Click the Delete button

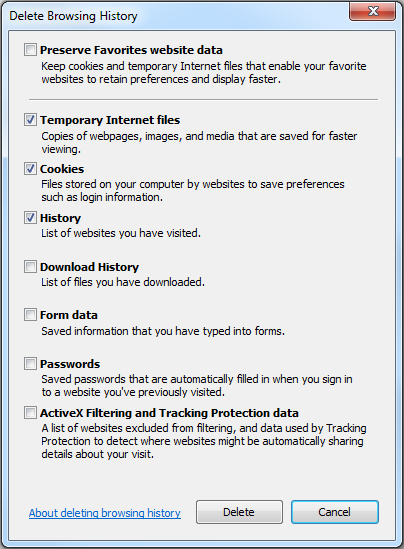239,512
